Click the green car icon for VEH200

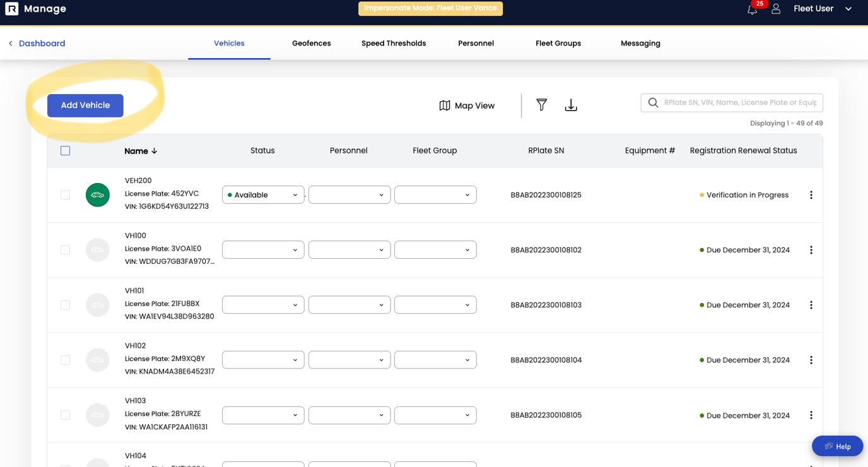98,195
